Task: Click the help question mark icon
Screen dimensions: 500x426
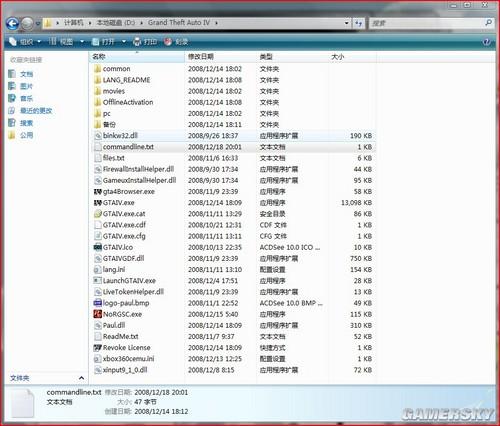Action: [486, 42]
